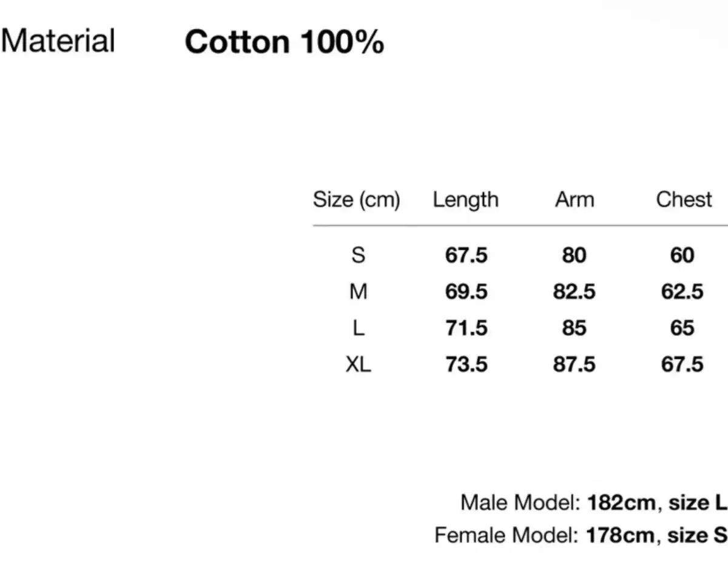This screenshot has width=728, height=571.
Task: Select the 62.5 chest measurement
Action: click(x=682, y=292)
